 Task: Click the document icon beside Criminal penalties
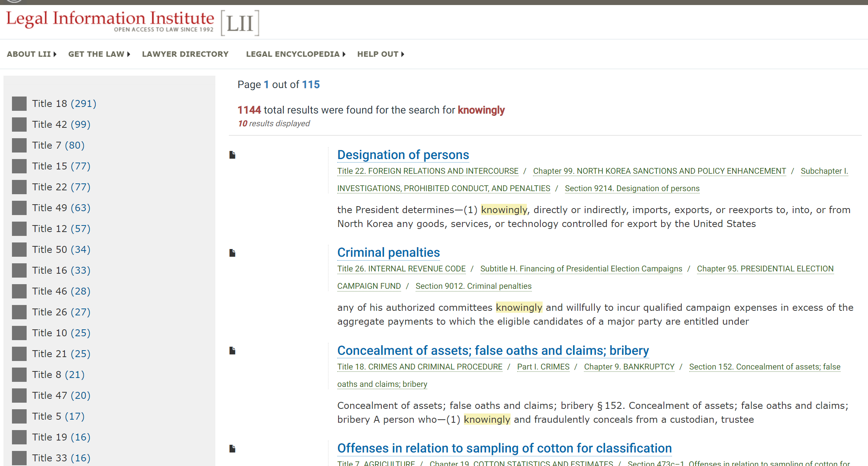(232, 253)
